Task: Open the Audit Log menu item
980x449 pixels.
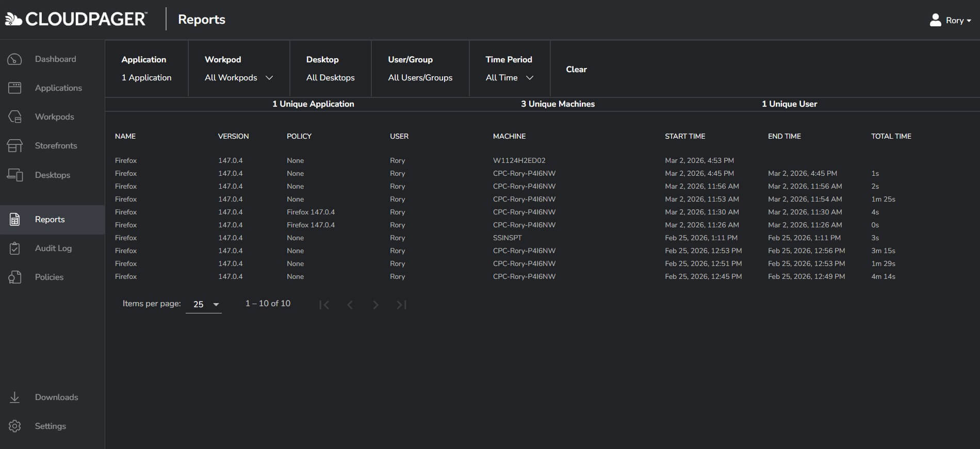Action: coord(53,248)
